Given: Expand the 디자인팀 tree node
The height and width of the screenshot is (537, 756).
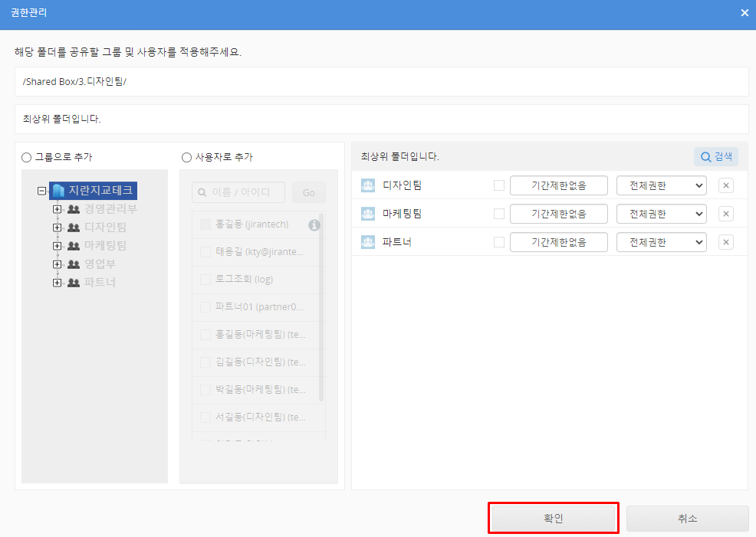Looking at the screenshot, I should pyautogui.click(x=57, y=228).
